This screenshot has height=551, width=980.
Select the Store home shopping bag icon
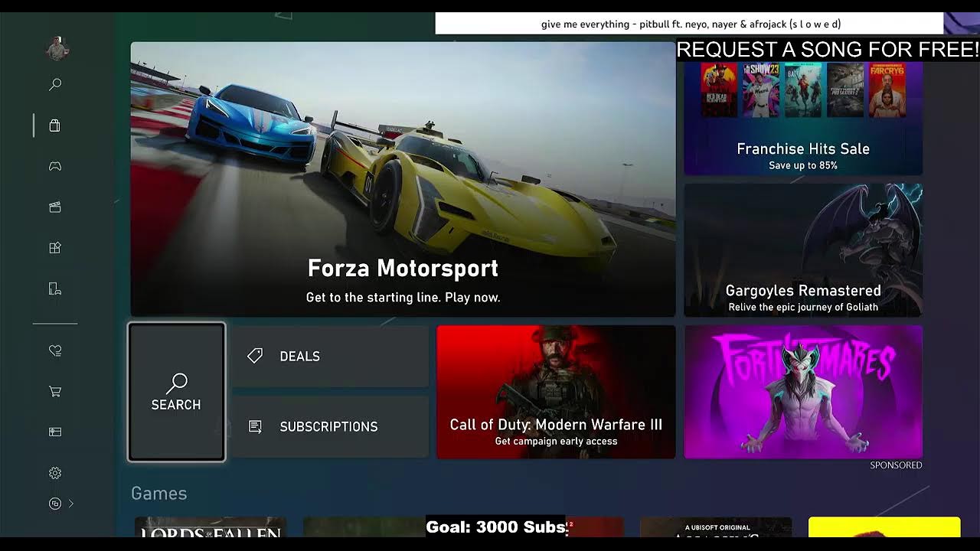pyautogui.click(x=55, y=126)
